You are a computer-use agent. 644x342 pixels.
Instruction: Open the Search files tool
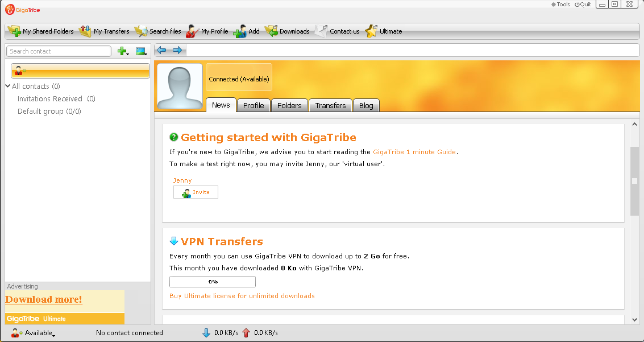[157, 31]
